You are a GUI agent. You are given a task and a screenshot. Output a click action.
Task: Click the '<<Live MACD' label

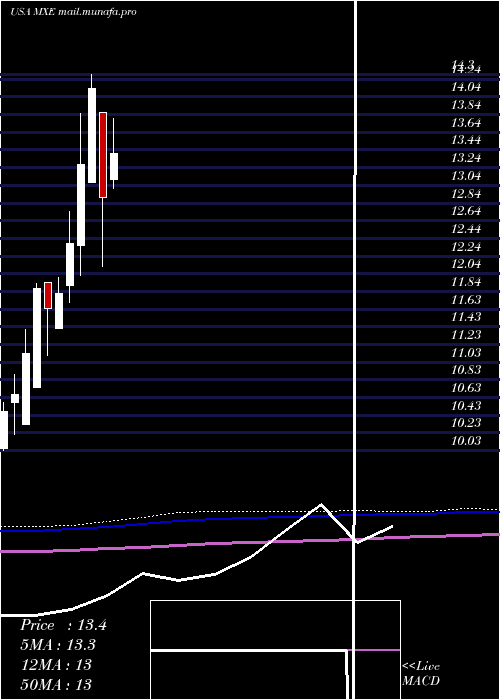tap(421, 674)
